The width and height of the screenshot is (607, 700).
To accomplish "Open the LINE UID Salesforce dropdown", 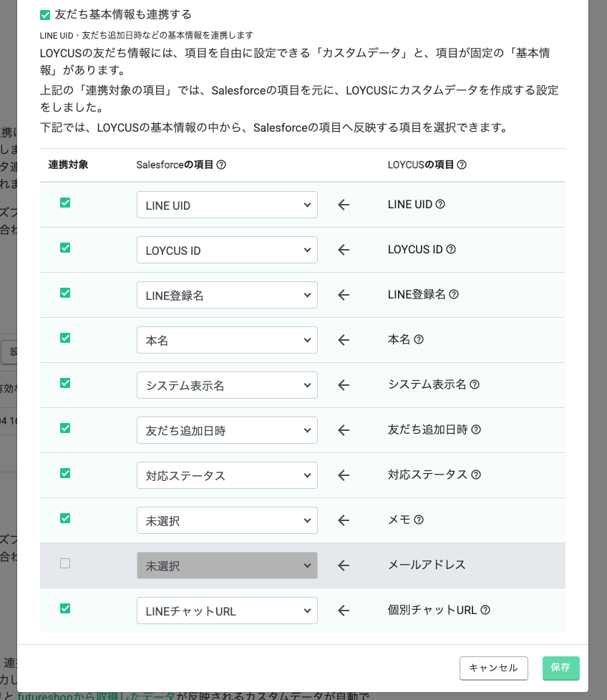I will click(x=227, y=205).
